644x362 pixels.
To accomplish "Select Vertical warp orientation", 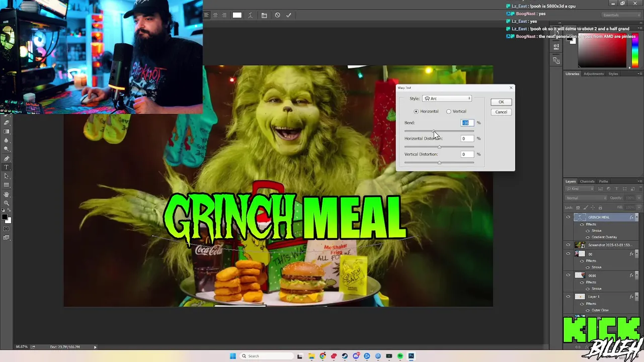I will 456,111.
